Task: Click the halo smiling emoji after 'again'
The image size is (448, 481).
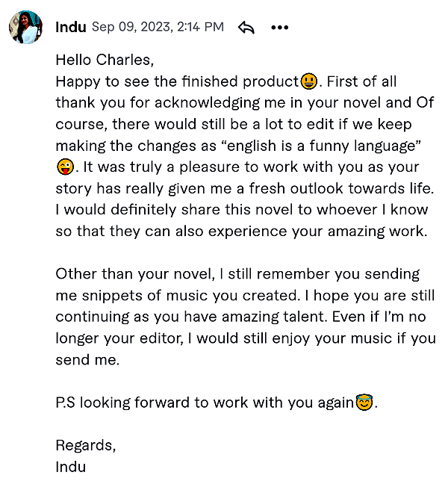Action: (364, 402)
